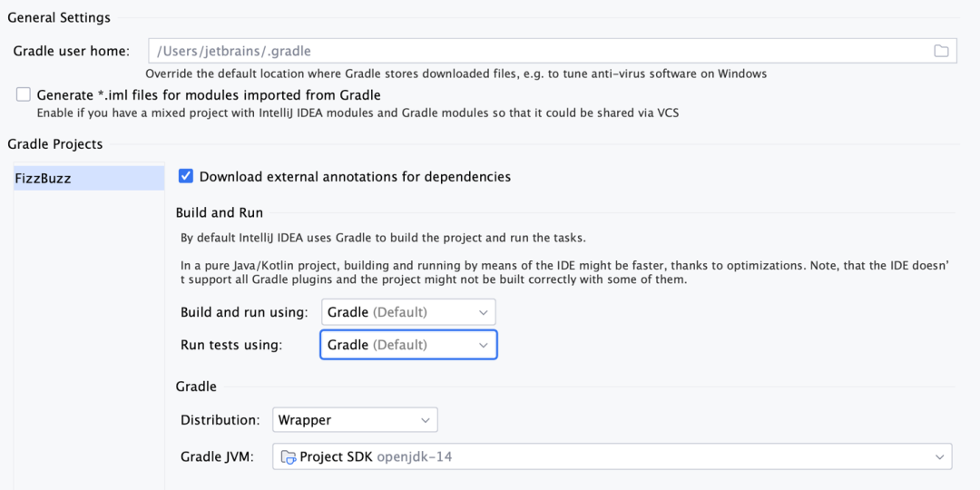
Task: Click the Project SDK folder icon in Gradle JVM
Action: tap(289, 456)
